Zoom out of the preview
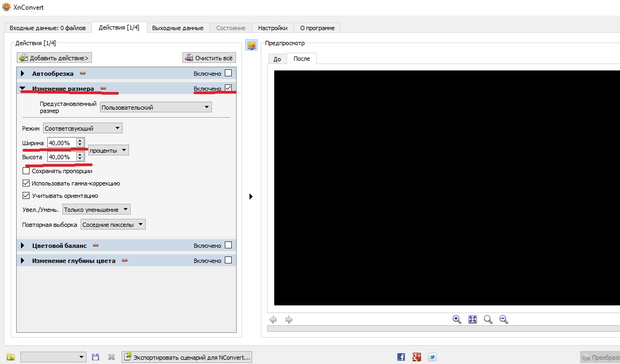Screen dimensions: 620x364 click(x=503, y=319)
